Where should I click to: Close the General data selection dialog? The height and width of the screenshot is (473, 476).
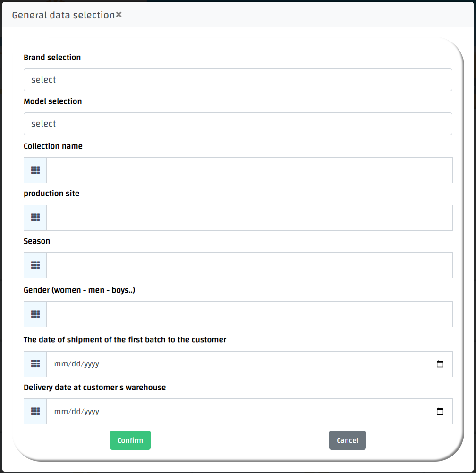pyautogui.click(x=119, y=15)
